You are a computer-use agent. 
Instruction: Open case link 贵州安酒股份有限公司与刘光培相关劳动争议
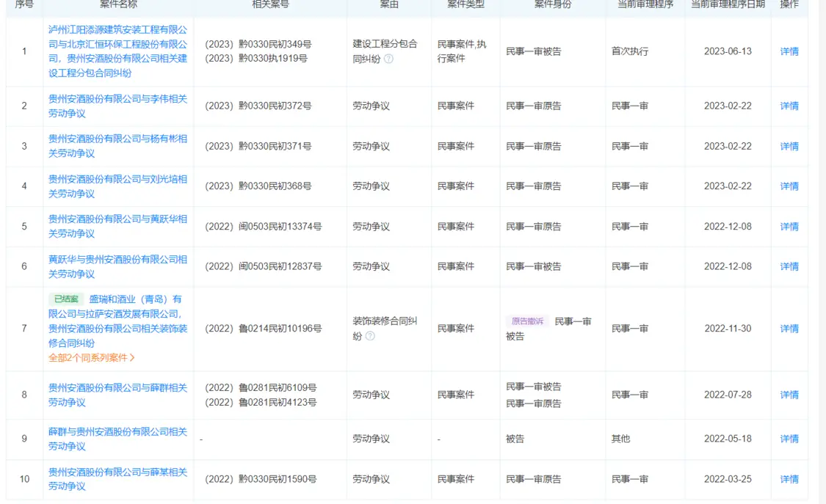tap(117, 186)
